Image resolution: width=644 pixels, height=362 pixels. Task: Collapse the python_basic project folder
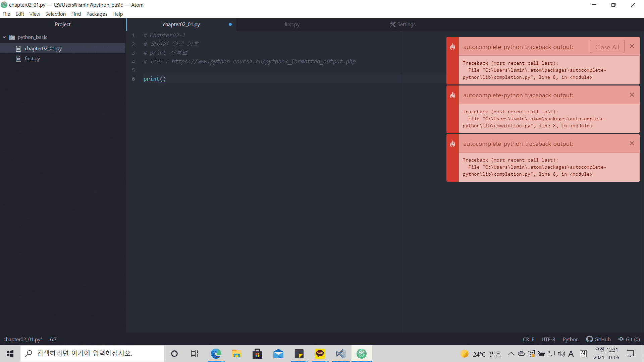click(x=4, y=37)
